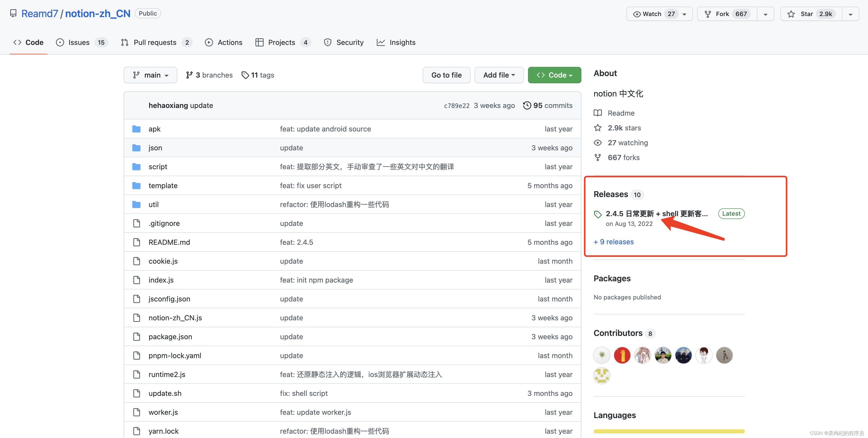Click the eye icon beside 27 watching
868x438 pixels.
(598, 143)
